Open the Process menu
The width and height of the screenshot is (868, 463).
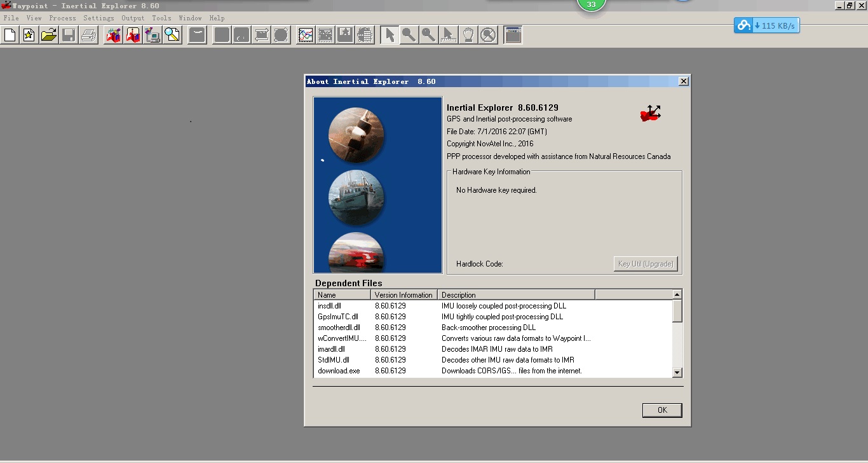click(x=62, y=18)
